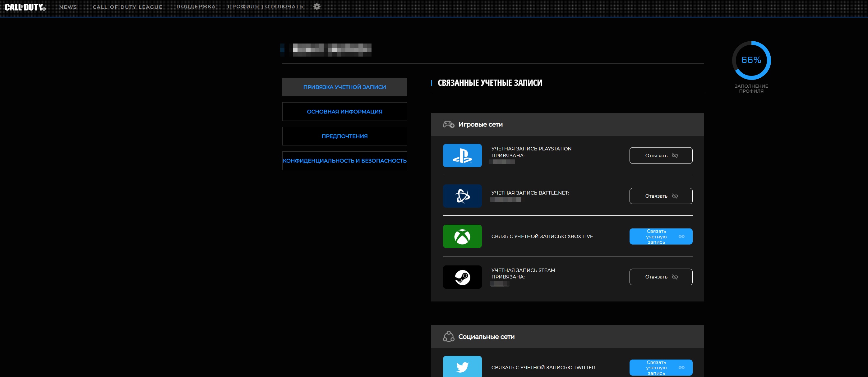This screenshot has height=377, width=868.
Task: Click ОТКЛЮЧАТЬ to sign out
Action: point(284,7)
